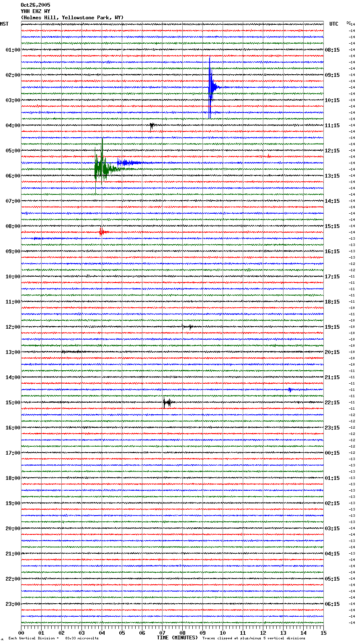
Task: Select the 01:00 MST time label
Action: tap(13, 50)
